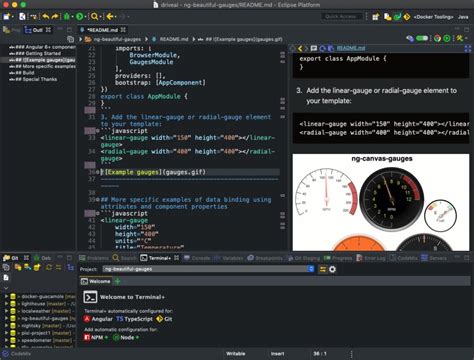Screen dimensions: 474x360
Task: Select the README.md editor tab
Action: [x=102, y=30]
